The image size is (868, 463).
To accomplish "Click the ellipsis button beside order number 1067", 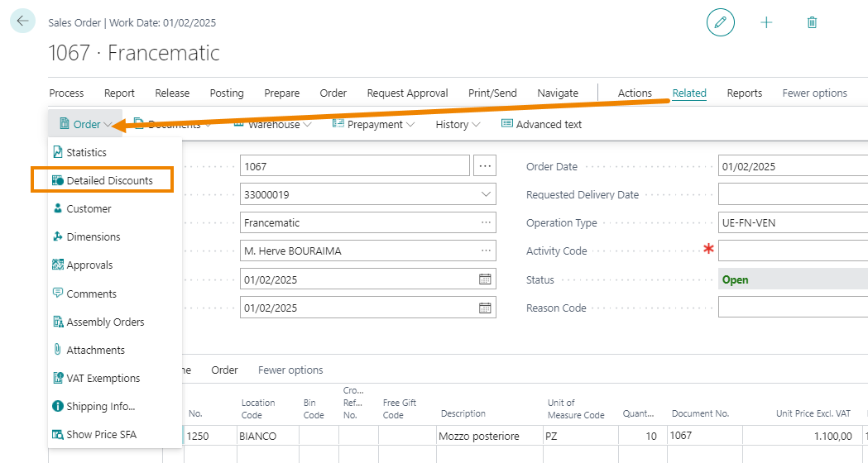I will click(x=485, y=165).
